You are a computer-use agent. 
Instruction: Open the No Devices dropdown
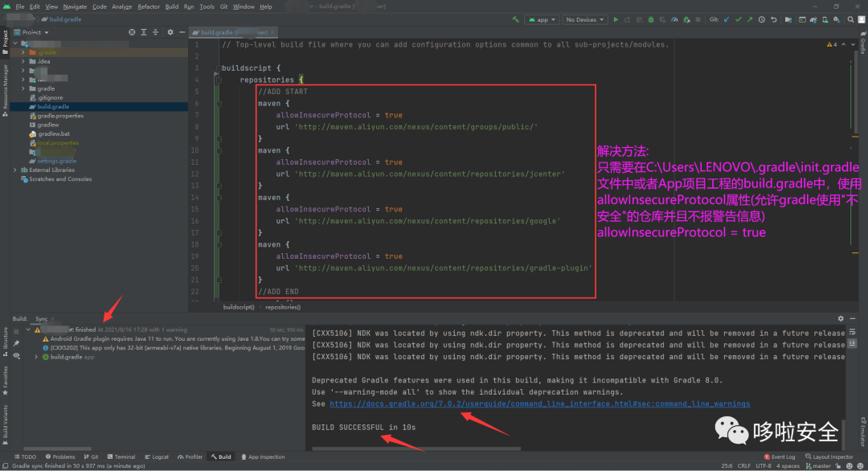point(584,19)
